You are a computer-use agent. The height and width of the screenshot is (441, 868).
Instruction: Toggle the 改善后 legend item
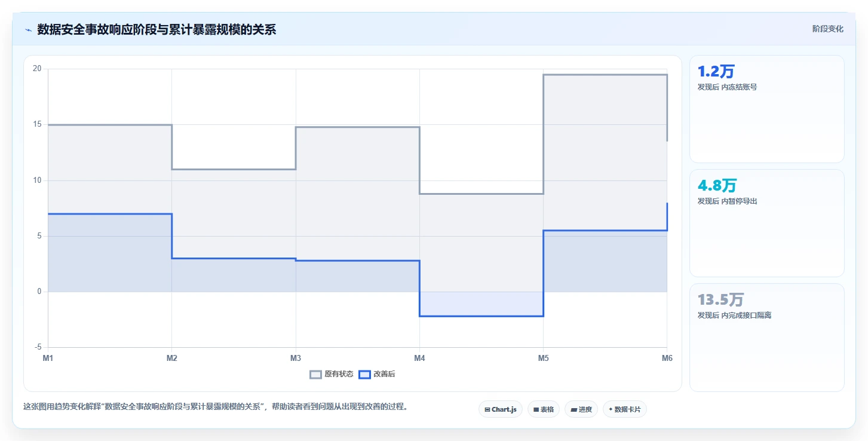[377, 375]
